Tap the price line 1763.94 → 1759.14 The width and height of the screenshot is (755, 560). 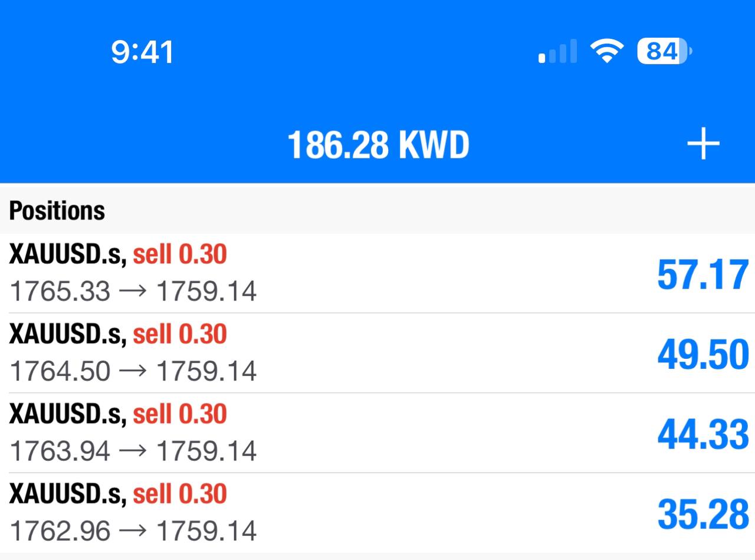pos(133,451)
